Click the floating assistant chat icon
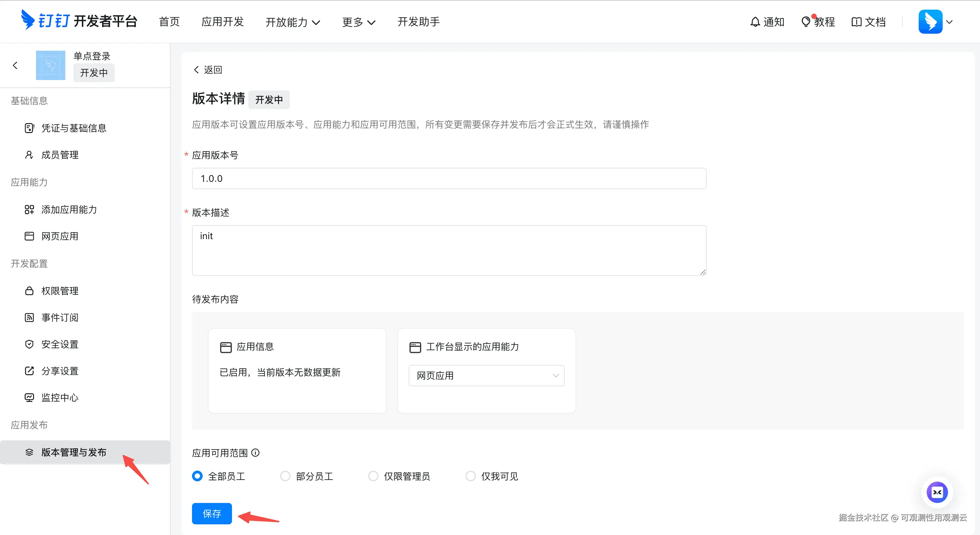The height and width of the screenshot is (535, 980). click(x=937, y=492)
